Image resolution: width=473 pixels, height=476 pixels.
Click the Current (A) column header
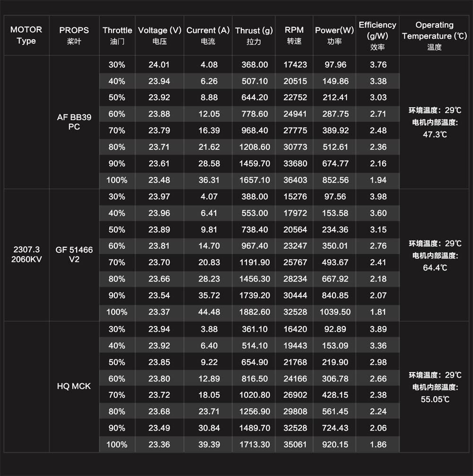208,35
